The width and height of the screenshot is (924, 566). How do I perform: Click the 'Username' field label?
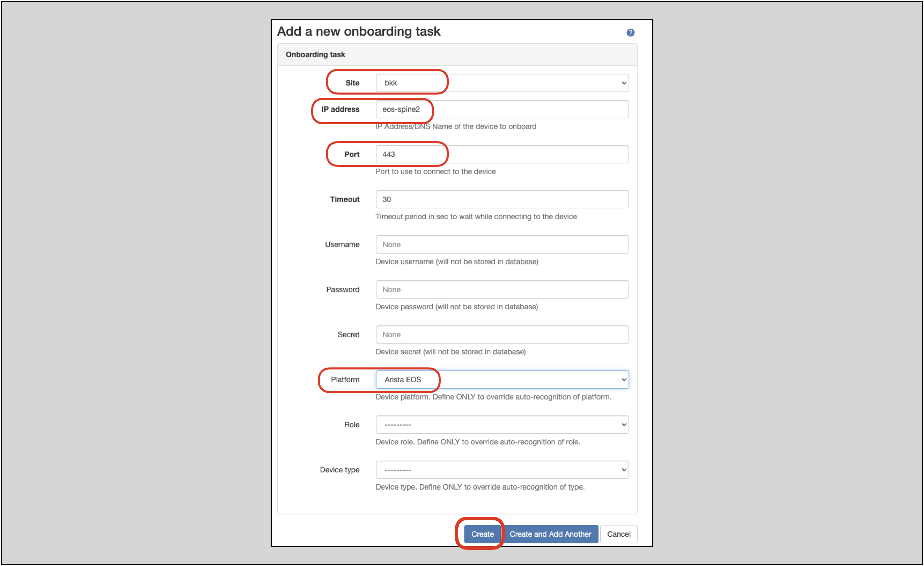342,245
